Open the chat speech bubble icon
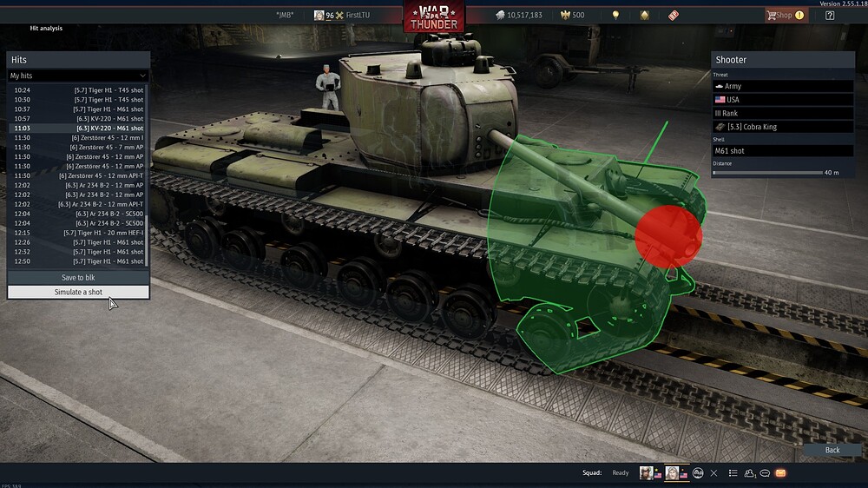Screen dimensions: 868x488 765,473
